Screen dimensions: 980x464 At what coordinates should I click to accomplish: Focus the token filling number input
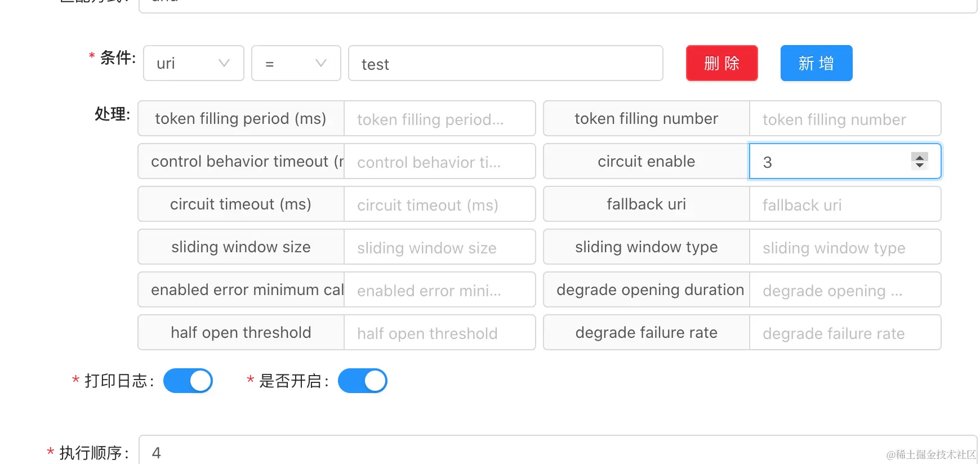[845, 119]
